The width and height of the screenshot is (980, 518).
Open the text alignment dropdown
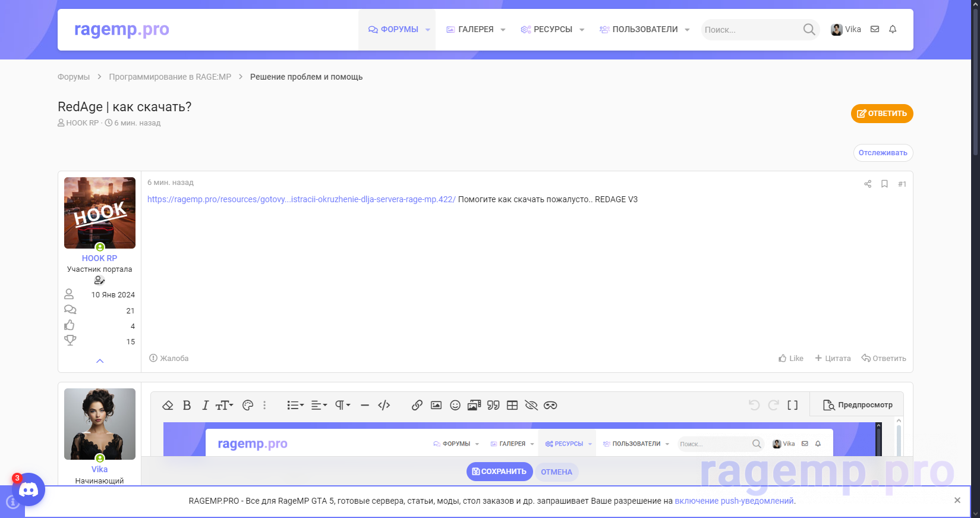coord(319,405)
